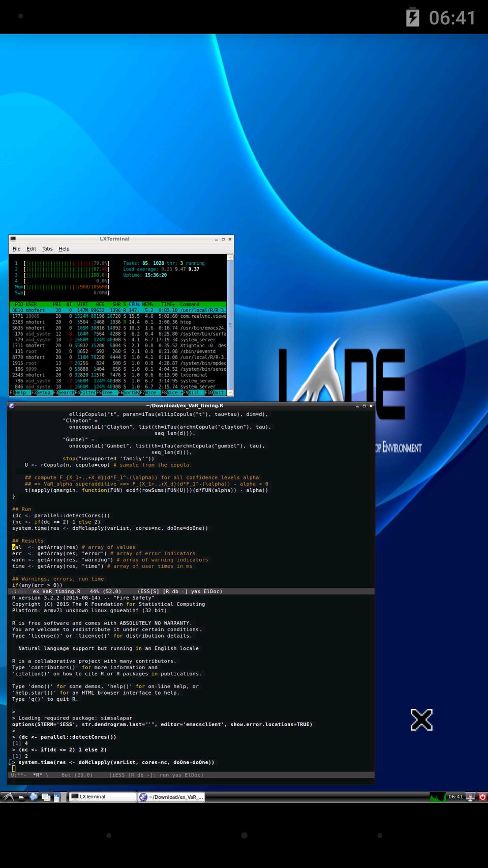The width and height of the screenshot is (488, 868).
Task: Click the show-desktop (iconify windows) panel icon
Action: 46,797
